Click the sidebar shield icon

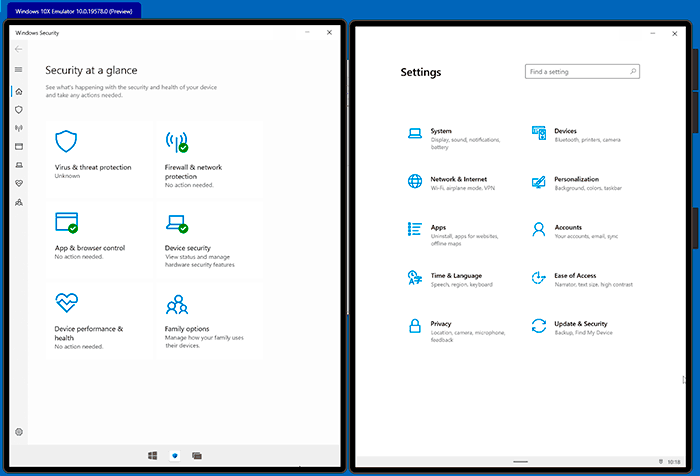[x=18, y=109]
